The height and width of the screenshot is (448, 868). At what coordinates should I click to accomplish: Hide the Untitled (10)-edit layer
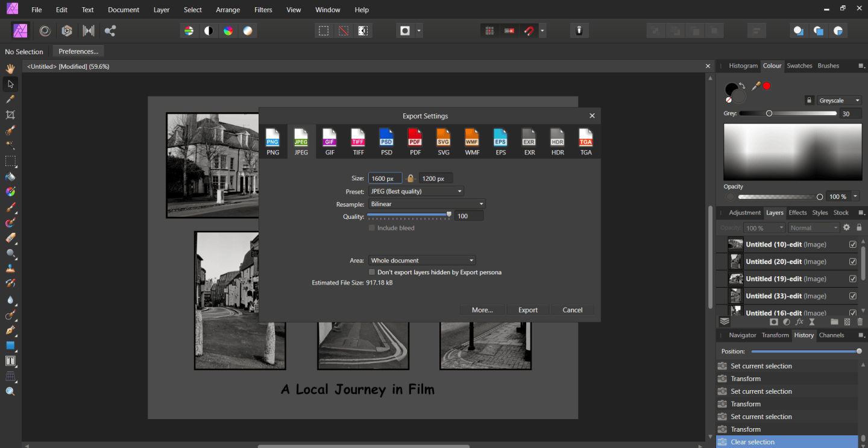[x=853, y=245]
